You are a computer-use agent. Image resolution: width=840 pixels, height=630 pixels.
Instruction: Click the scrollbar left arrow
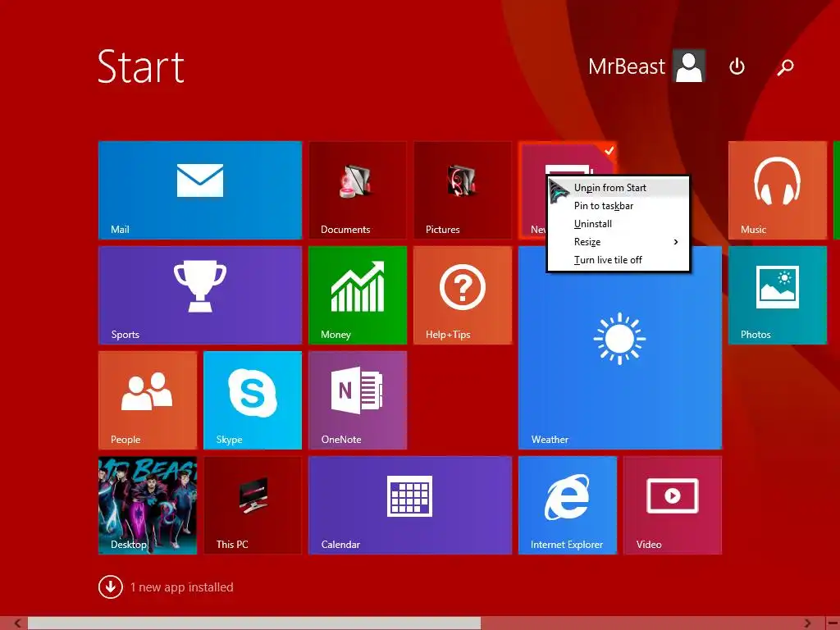[x=18, y=623]
